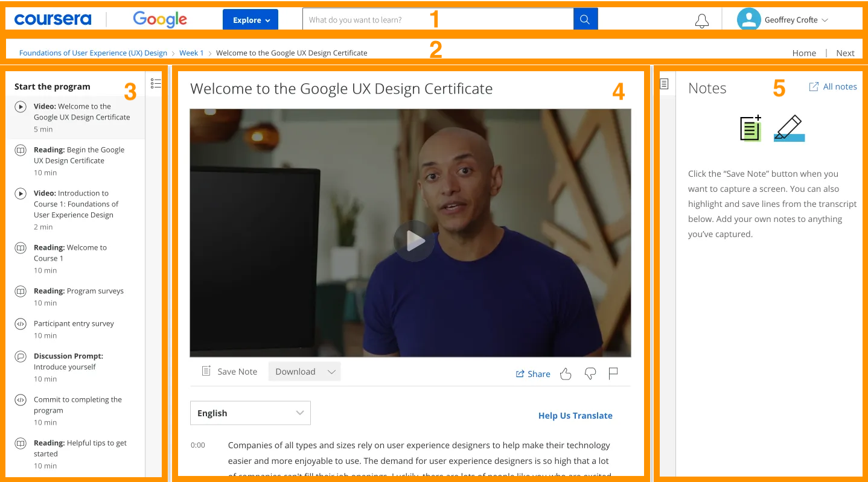The width and height of the screenshot is (868, 482).
Task: Click the add-note illustration icon in Notes
Action: [752, 127]
